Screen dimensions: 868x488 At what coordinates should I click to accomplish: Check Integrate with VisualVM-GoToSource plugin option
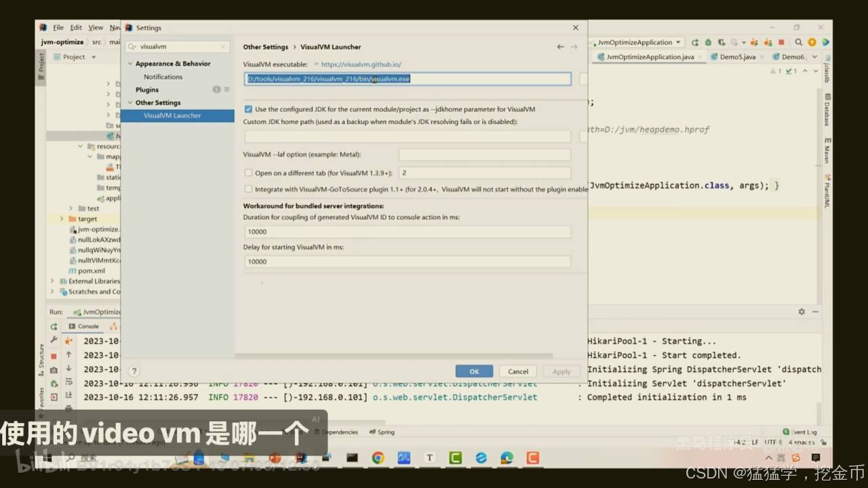pyautogui.click(x=248, y=189)
